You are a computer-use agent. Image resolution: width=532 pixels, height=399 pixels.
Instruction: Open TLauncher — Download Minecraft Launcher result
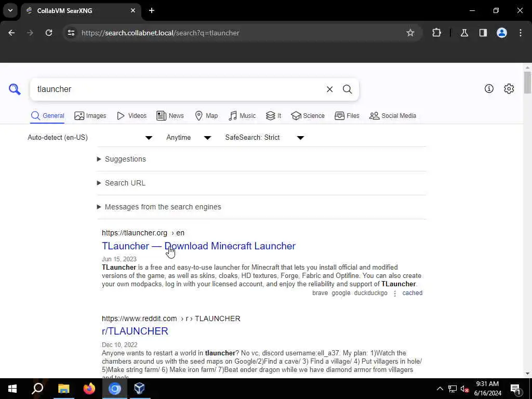tap(198, 246)
